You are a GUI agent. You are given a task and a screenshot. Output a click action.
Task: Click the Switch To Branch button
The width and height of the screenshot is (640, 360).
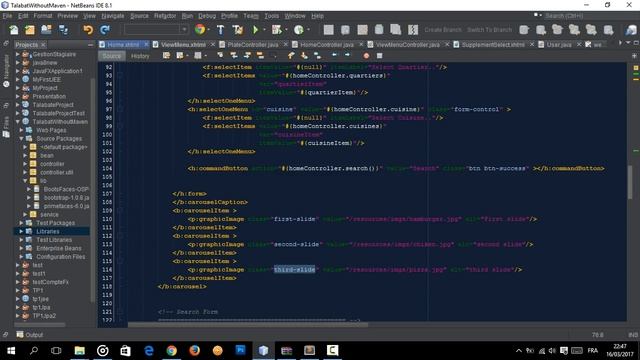pyautogui.click(x=489, y=30)
